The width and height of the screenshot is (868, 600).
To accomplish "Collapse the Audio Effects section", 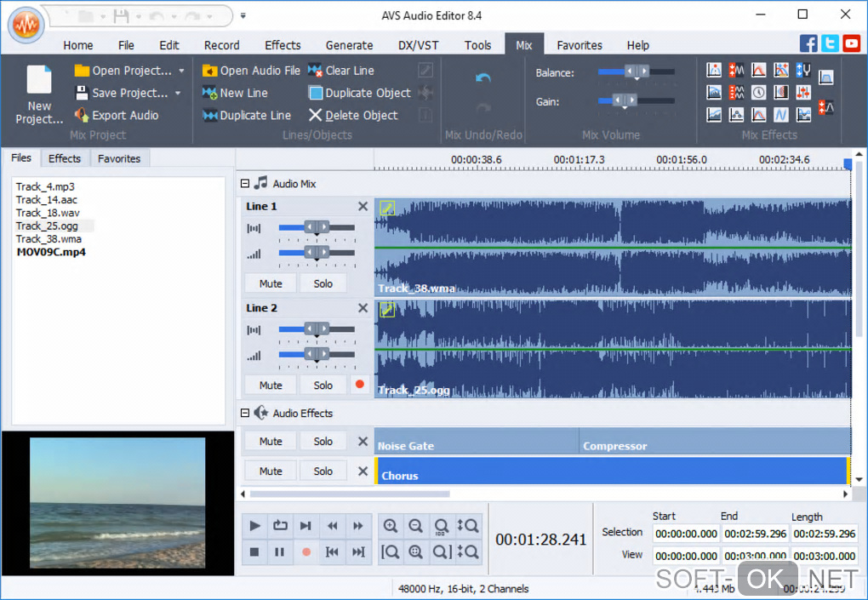I will pyautogui.click(x=245, y=414).
